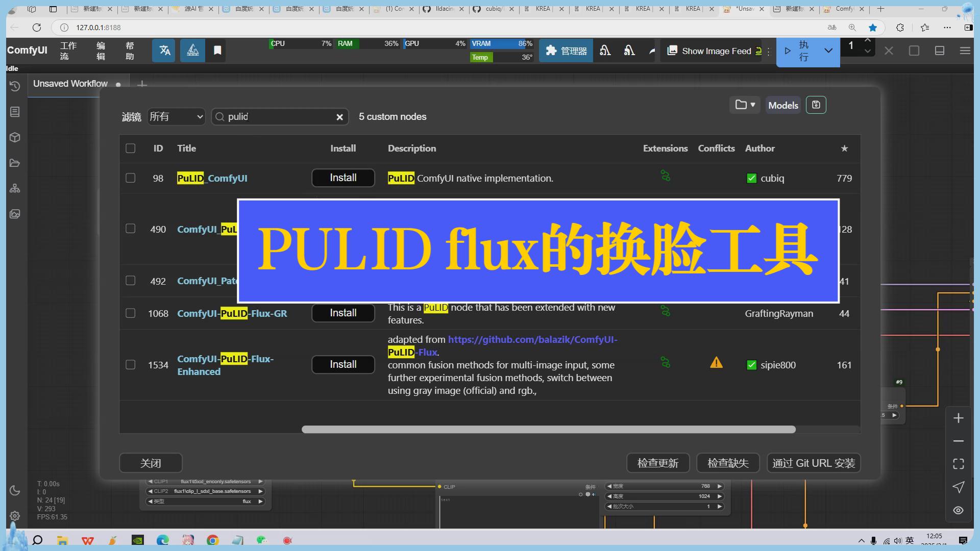
Task: Check the ComfyUI-PuLID-Flux-GR row checkbox
Action: coord(131,313)
